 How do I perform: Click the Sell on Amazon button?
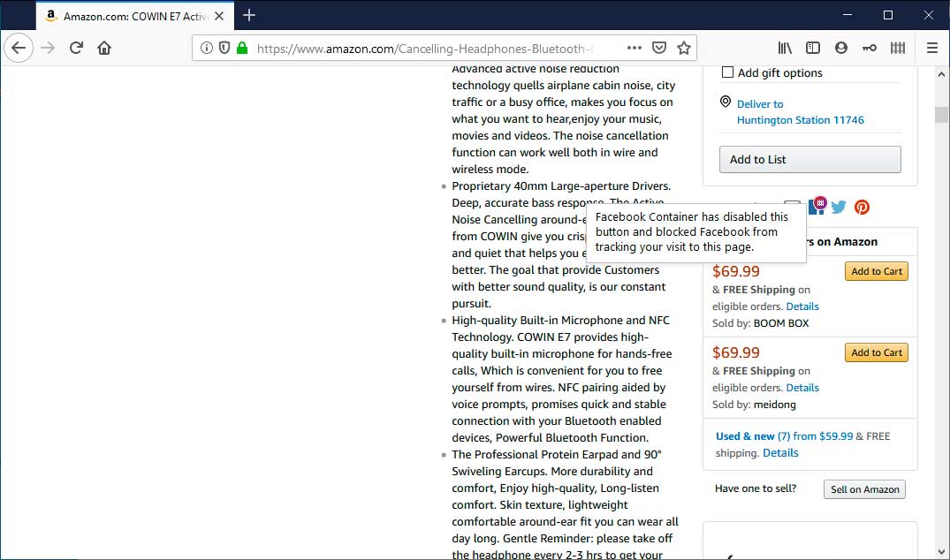tap(864, 489)
